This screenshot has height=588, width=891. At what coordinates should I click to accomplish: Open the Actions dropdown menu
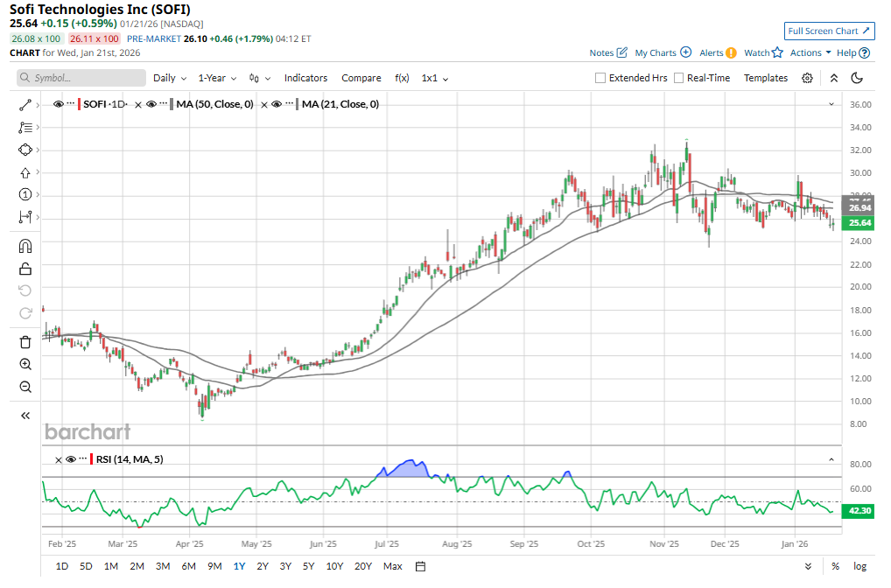click(x=810, y=52)
